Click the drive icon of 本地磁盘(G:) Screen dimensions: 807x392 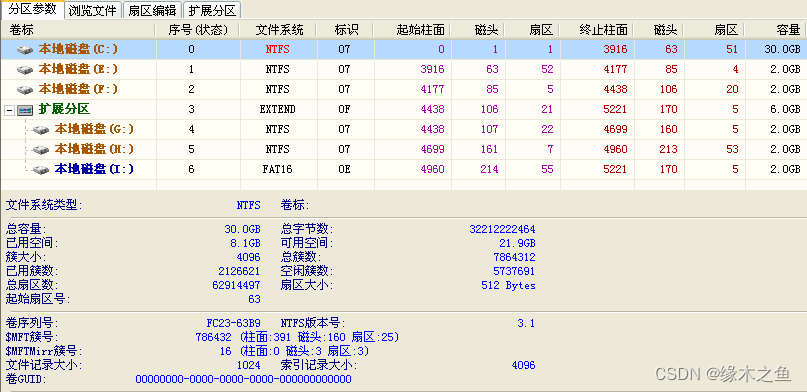tap(41, 130)
